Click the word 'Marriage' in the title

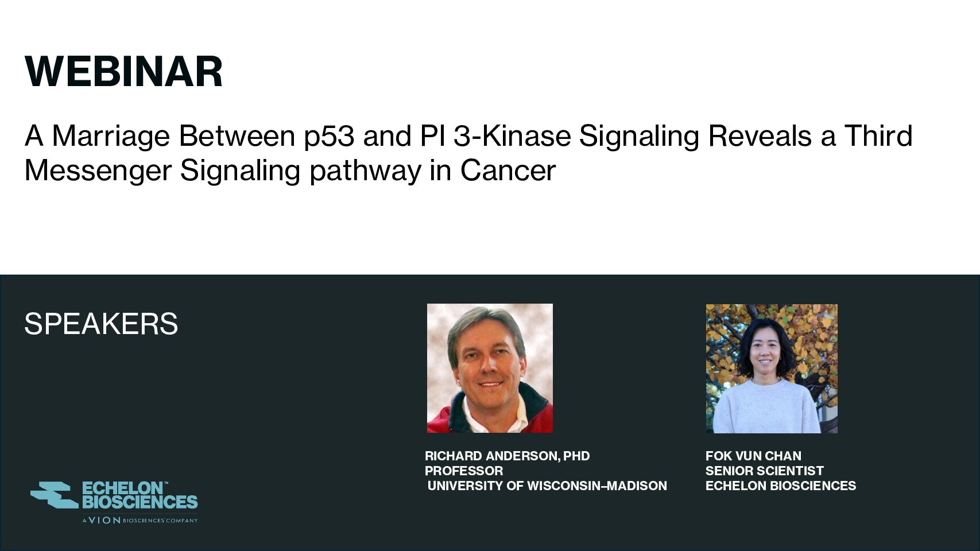111,136
